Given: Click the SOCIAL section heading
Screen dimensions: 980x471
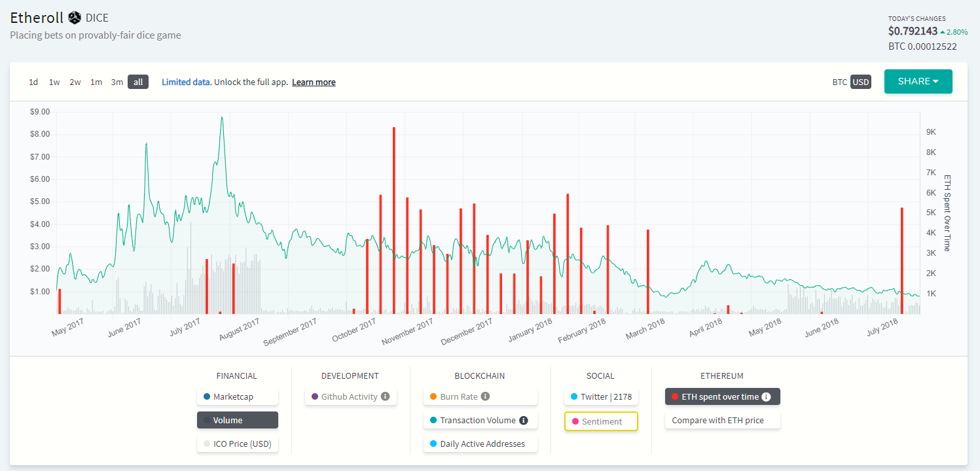Looking at the screenshot, I should [600, 376].
